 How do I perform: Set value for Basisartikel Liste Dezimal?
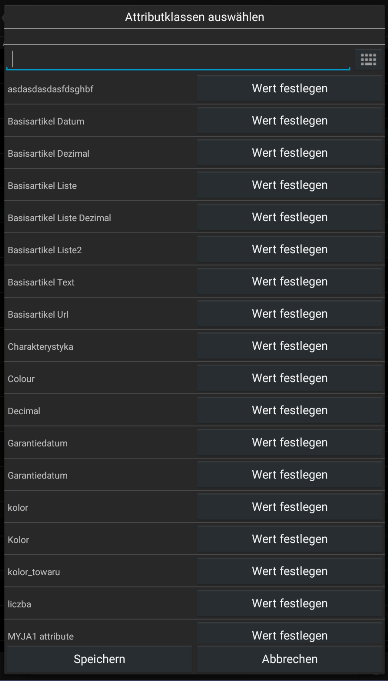coord(289,217)
